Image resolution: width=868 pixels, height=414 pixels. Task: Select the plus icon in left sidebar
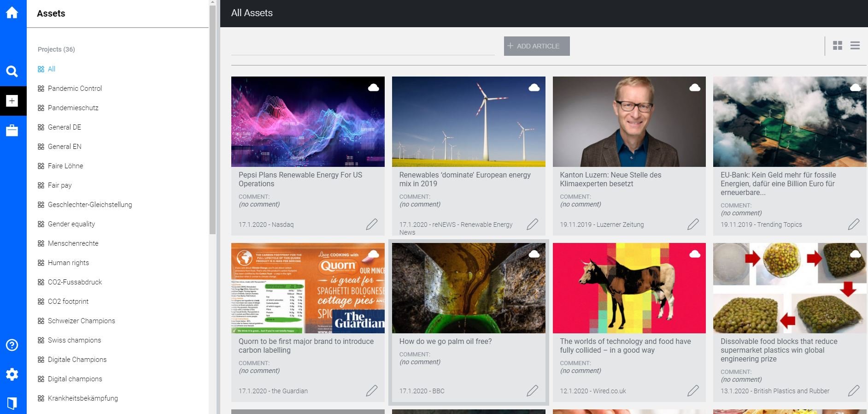tap(12, 101)
